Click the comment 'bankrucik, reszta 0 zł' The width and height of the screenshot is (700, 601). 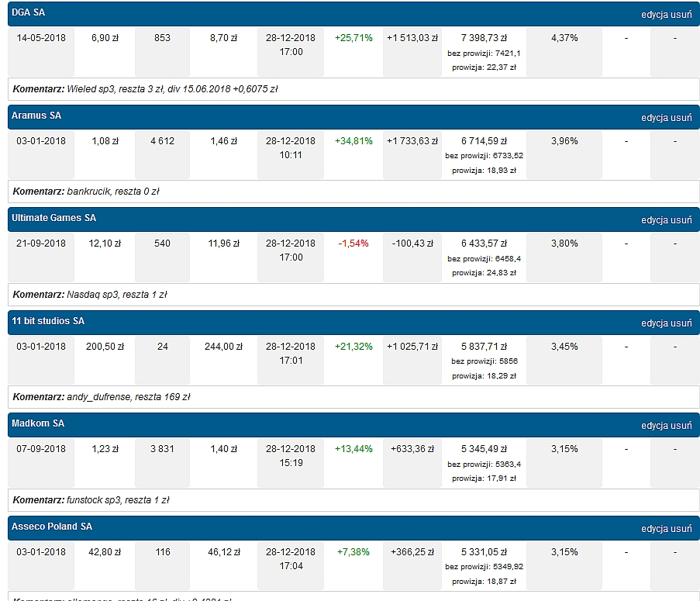point(113,192)
